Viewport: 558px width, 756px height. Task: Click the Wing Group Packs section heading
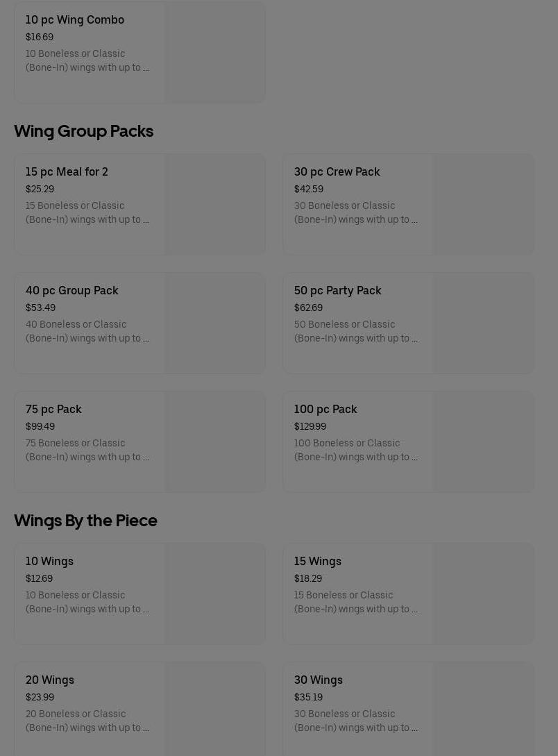click(84, 131)
